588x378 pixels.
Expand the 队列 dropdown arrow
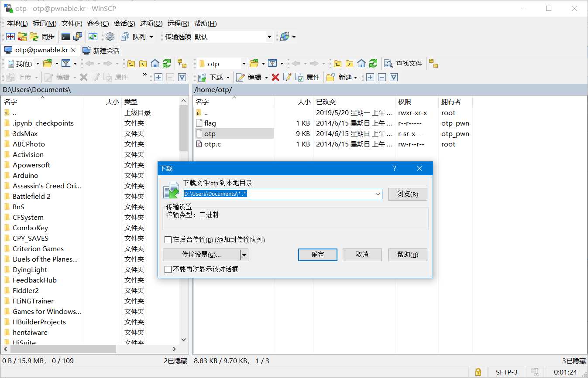coord(151,37)
